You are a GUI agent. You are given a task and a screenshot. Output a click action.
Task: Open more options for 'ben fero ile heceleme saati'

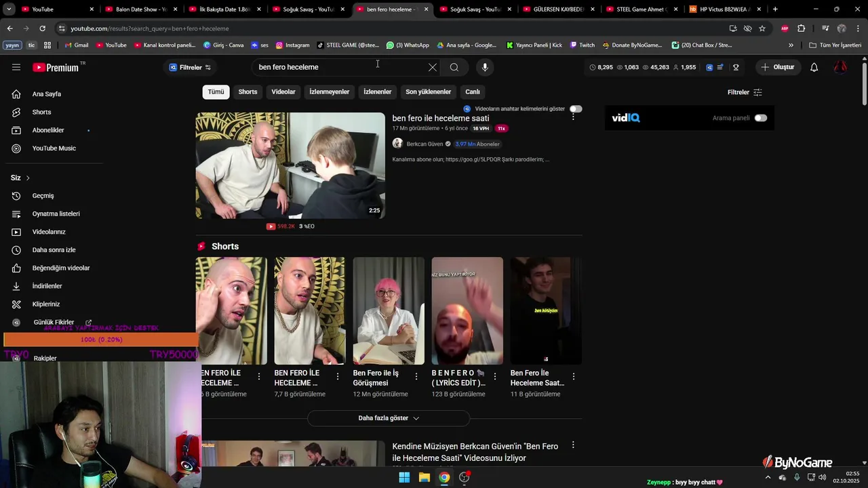(573, 117)
